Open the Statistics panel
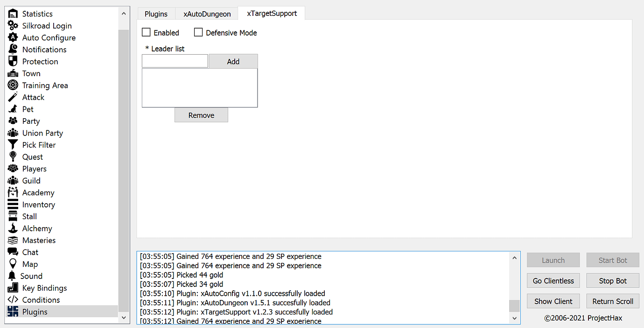Image resolution: width=644 pixels, height=328 pixels. (x=36, y=14)
